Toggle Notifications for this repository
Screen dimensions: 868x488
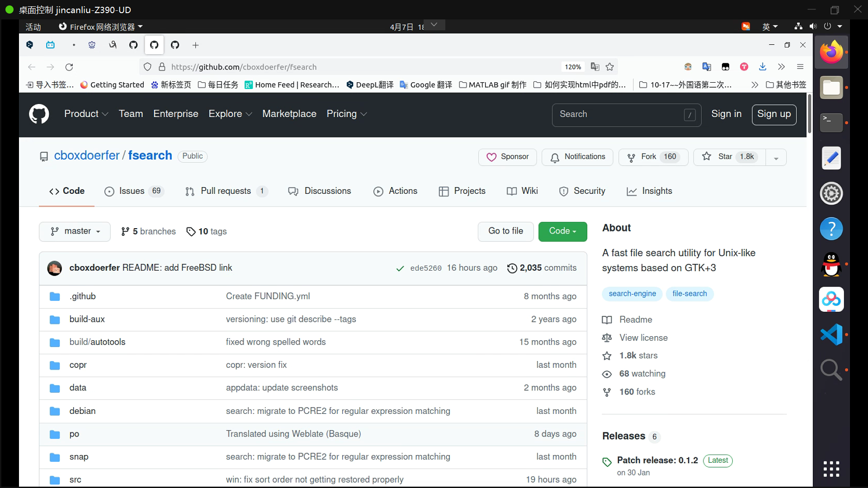(577, 157)
